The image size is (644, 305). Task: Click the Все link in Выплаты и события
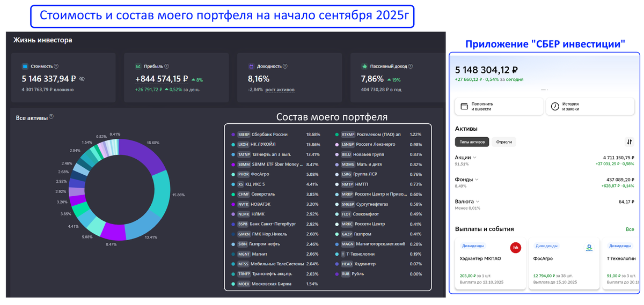tap(630, 229)
